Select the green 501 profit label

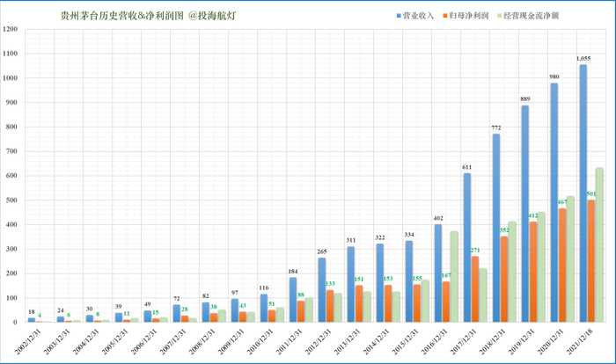pos(591,194)
